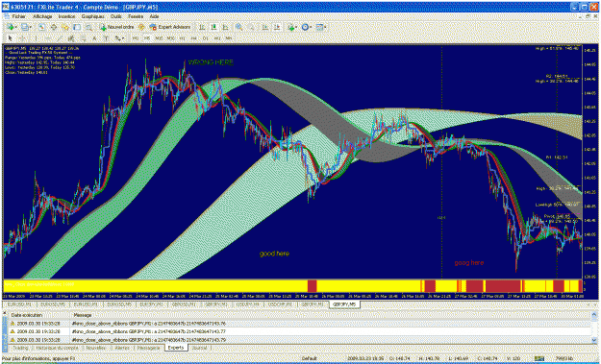Screen dimensions: 601x364
Task: Switch to D1 timeframe
Action: pos(205,38)
